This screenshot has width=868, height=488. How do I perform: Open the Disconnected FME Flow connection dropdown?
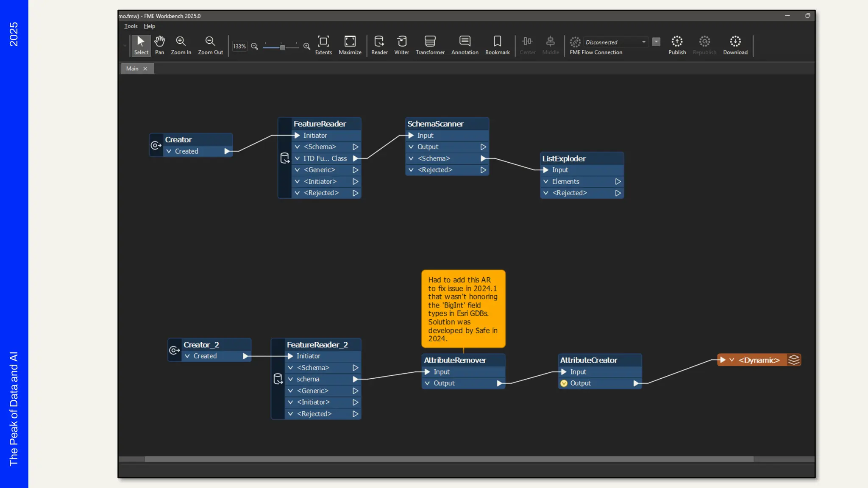click(x=643, y=42)
